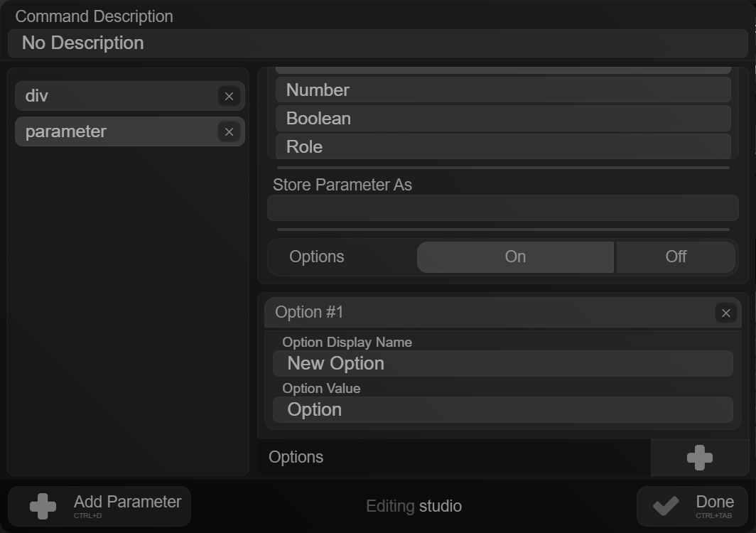756x533 pixels.
Task: Select the div parameter in the sidebar
Action: (114, 96)
